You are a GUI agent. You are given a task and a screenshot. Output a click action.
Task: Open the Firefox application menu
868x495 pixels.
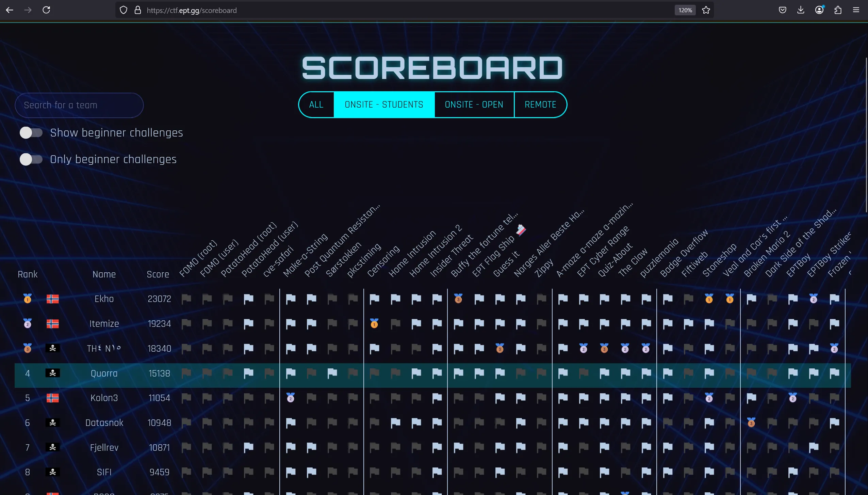click(857, 10)
